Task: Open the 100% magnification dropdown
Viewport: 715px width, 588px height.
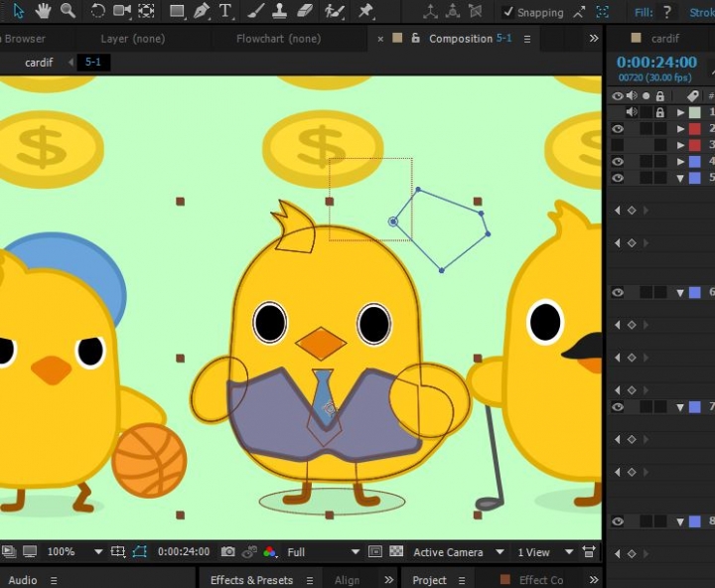Action: 74,552
